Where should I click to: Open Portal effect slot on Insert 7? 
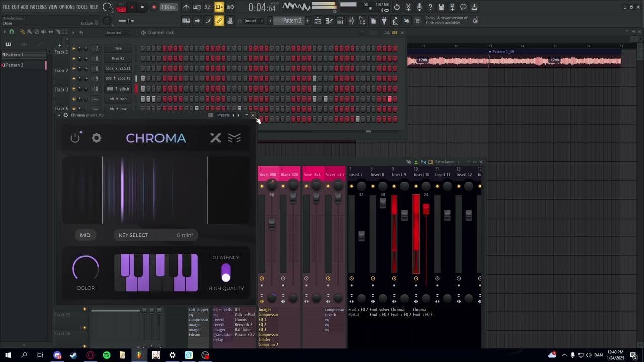click(354, 315)
